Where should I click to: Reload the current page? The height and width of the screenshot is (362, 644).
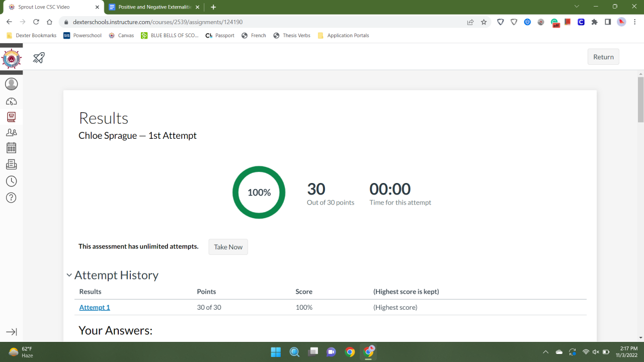tap(36, 22)
